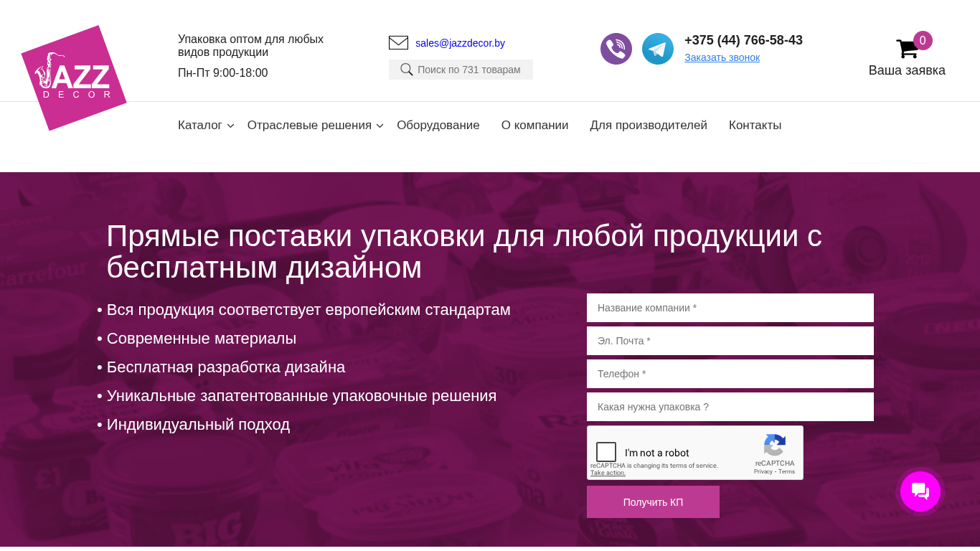Viewport: 980px width, 551px height.
Task: Click working hours text Пн-Пт 9:00-18:00
Action: click(x=223, y=73)
